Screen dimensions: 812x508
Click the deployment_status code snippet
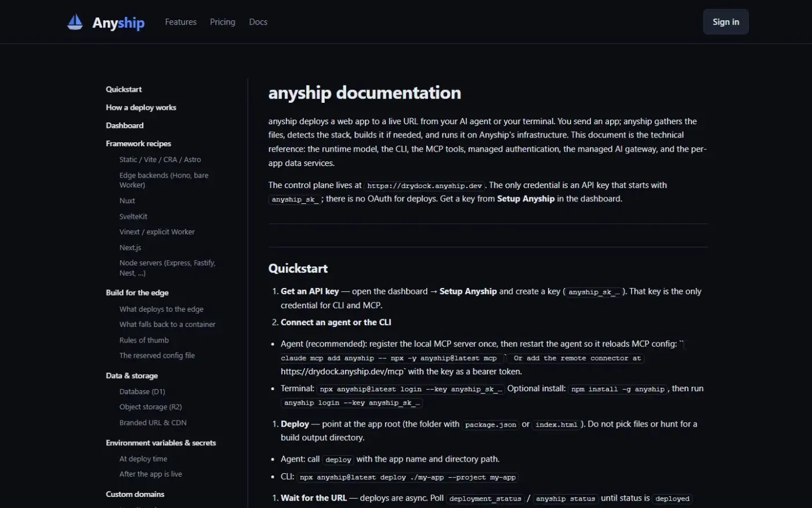click(x=485, y=499)
